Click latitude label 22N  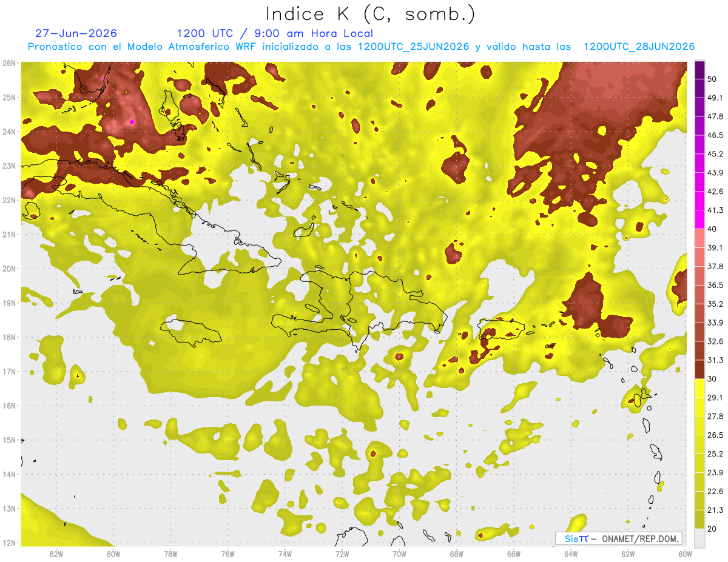[8, 200]
